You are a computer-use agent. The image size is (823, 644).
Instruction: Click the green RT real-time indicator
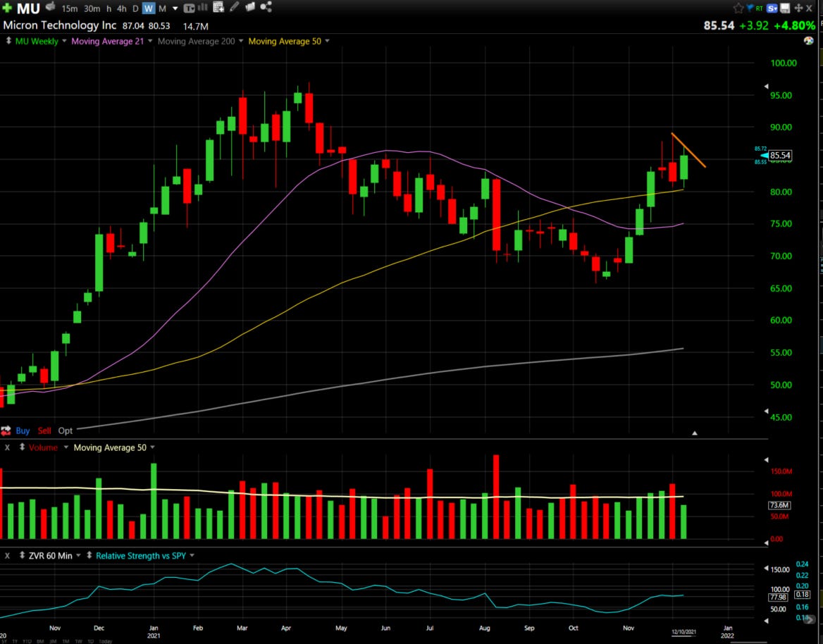click(759, 8)
